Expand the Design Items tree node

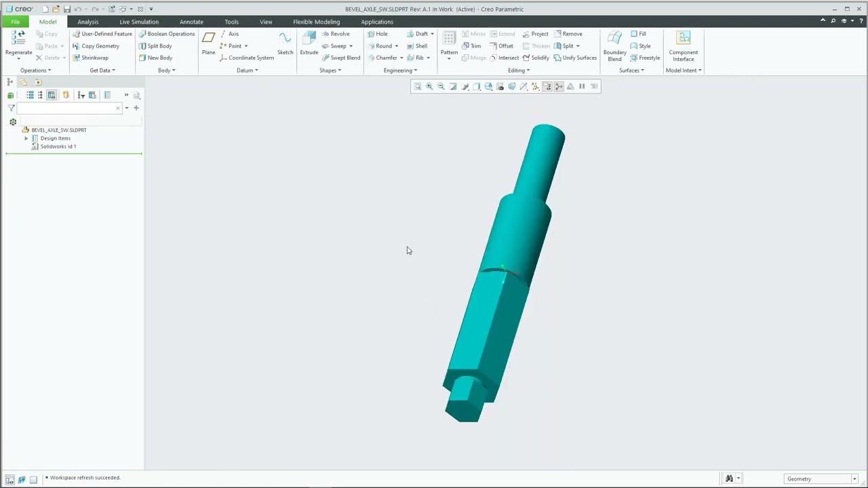click(26, 138)
